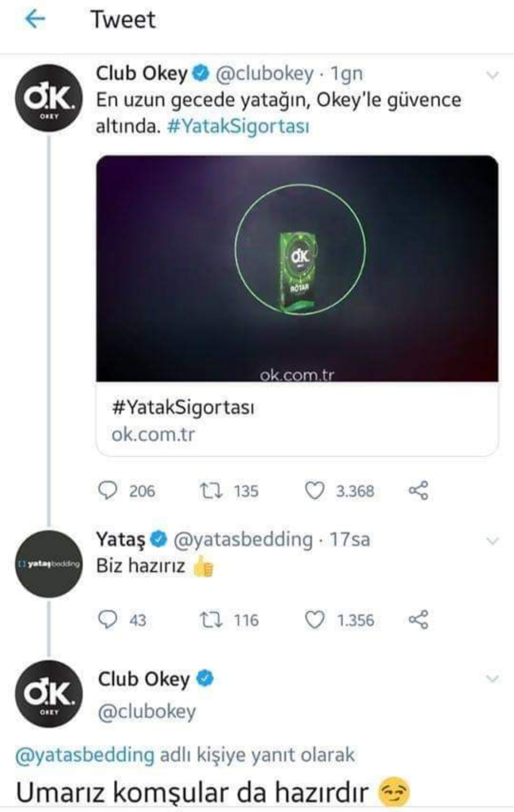This screenshot has width=514, height=812.
Task: Open the @yatasbedding mention in reply header
Action: tap(85, 755)
